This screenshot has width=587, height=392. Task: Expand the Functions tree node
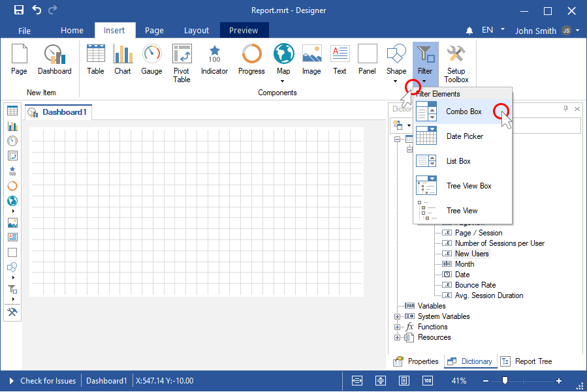pos(398,327)
